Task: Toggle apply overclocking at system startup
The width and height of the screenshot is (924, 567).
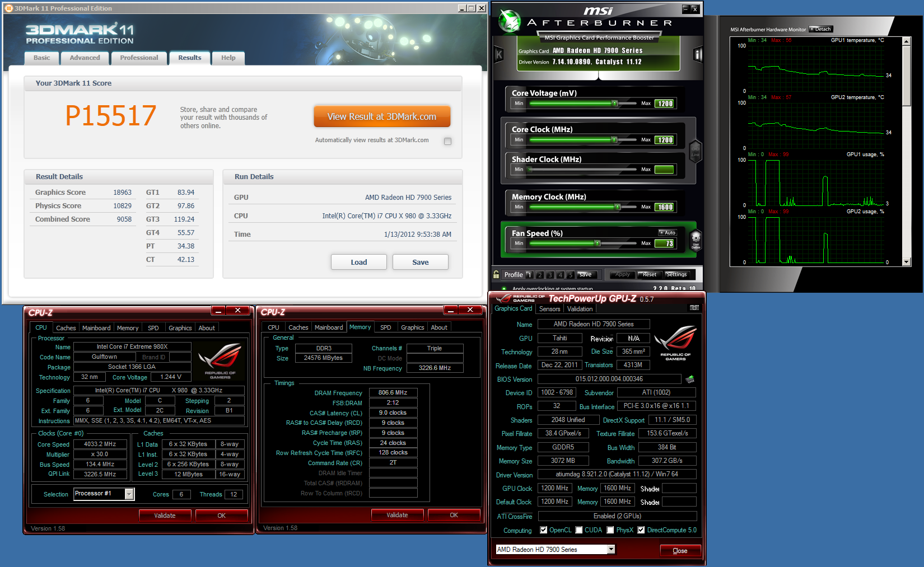Action: pyautogui.click(x=504, y=289)
